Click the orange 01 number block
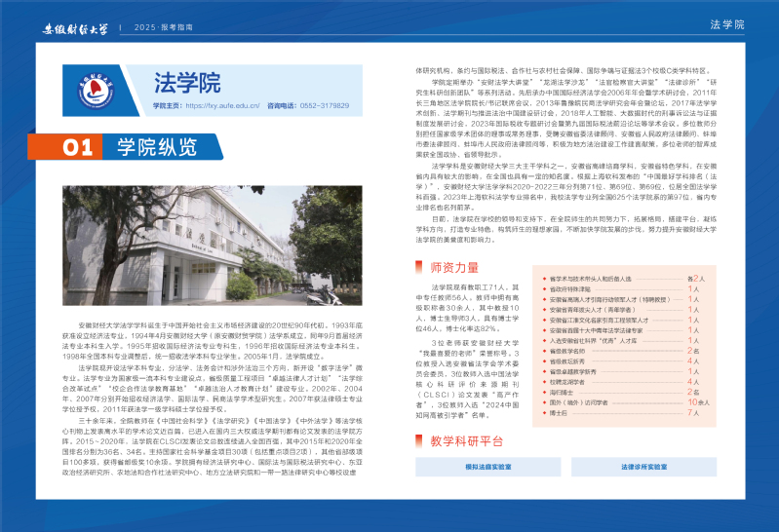 click(65, 146)
